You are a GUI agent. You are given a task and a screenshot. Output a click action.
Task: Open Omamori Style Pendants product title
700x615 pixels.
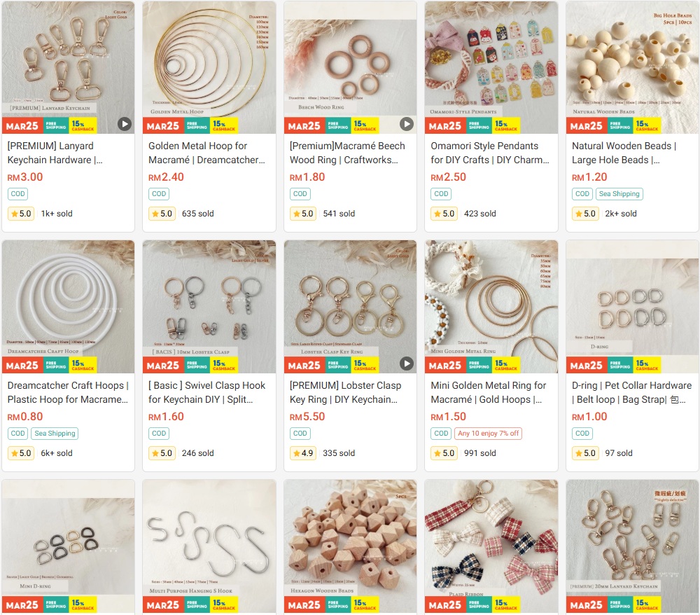(490, 153)
